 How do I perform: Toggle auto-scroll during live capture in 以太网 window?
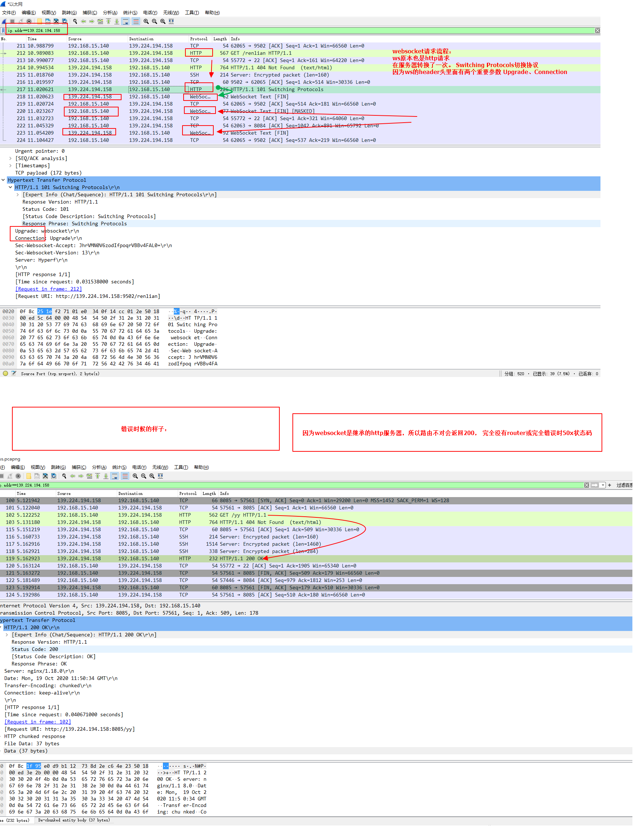(x=126, y=21)
